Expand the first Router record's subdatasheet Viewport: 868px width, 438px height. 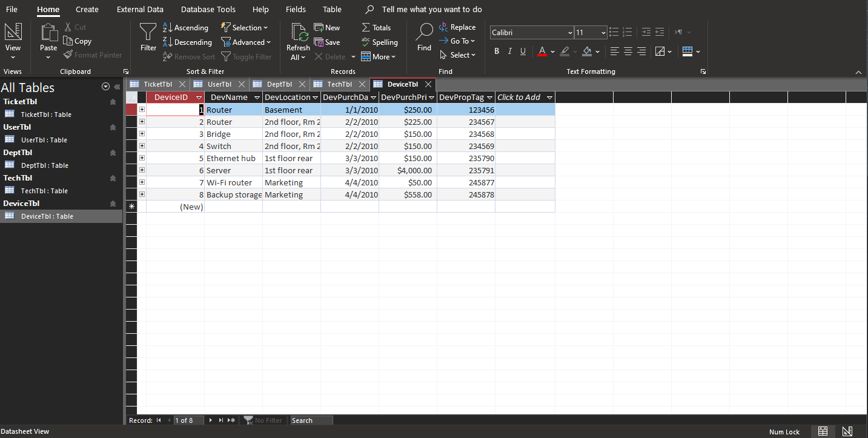tap(142, 110)
